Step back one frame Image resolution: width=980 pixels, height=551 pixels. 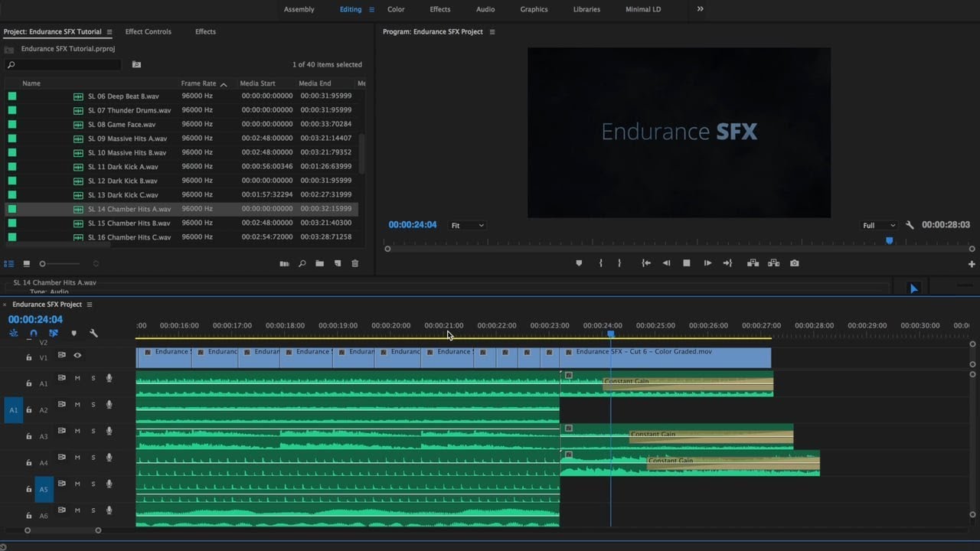(x=666, y=263)
